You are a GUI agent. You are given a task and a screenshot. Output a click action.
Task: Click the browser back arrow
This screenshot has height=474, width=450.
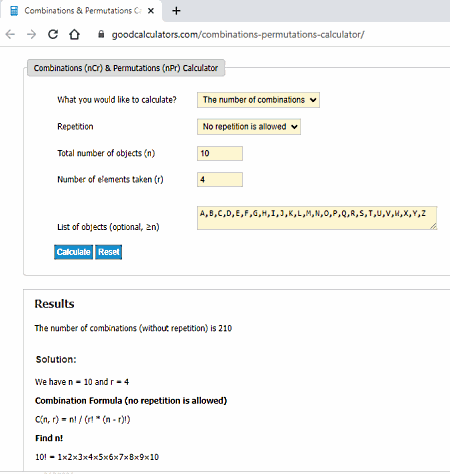click(x=10, y=34)
